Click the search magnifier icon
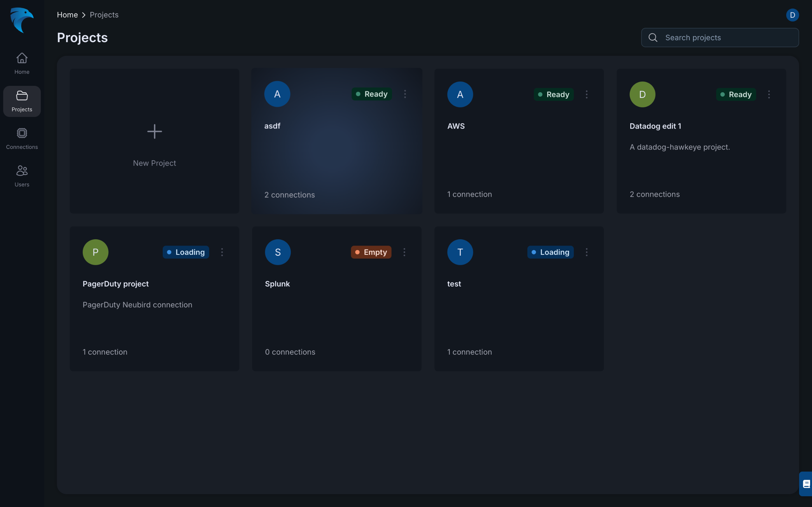Viewport: 812px width, 507px height. [653, 38]
